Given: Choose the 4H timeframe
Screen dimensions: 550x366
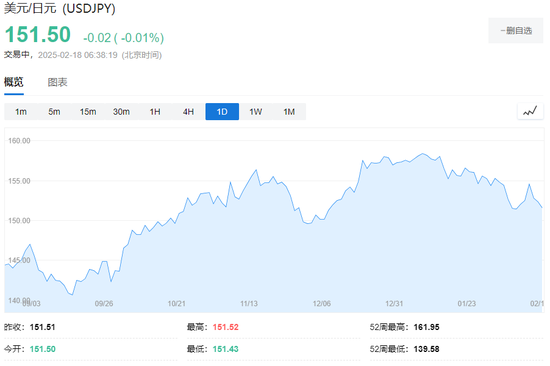Looking at the screenshot, I should [188, 112].
